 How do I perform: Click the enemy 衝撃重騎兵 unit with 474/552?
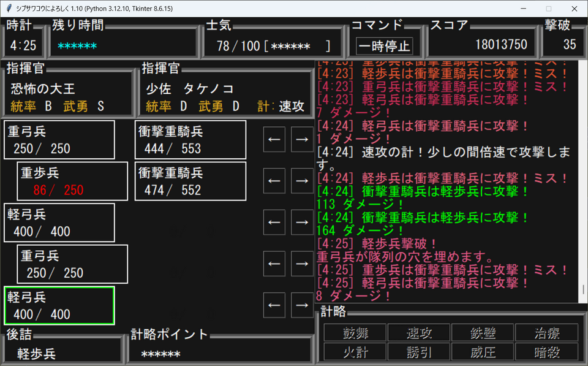[x=190, y=181]
